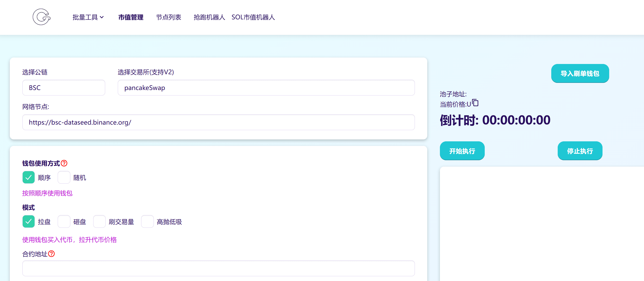This screenshot has width=644, height=281.
Task: Click the 导入刷单钱包 button
Action: point(580,73)
